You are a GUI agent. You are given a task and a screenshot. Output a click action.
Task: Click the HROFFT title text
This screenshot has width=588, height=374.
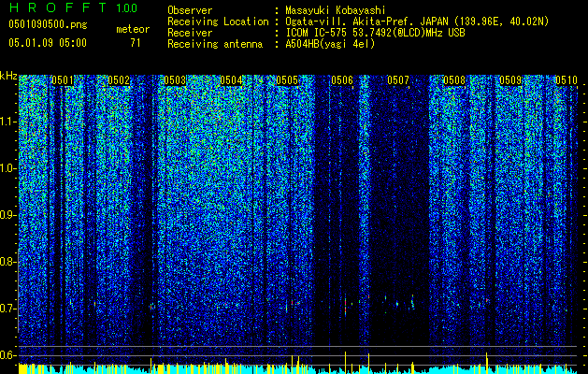pyautogui.click(x=58, y=7)
